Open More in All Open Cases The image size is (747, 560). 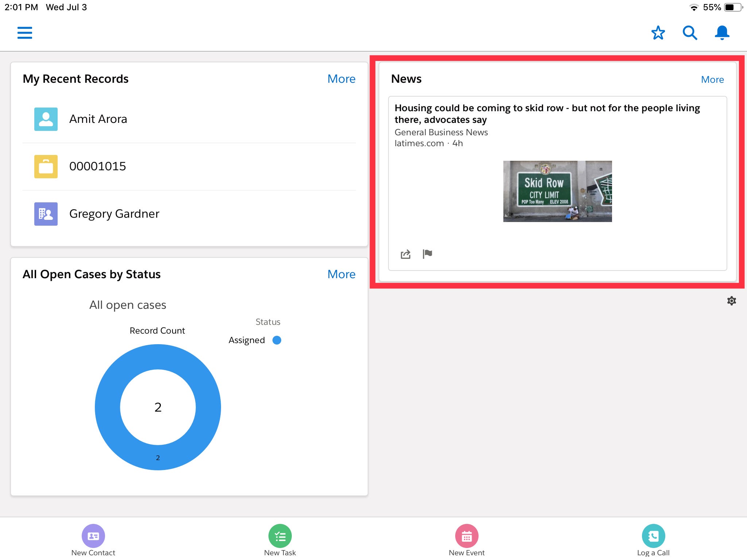[x=341, y=274]
